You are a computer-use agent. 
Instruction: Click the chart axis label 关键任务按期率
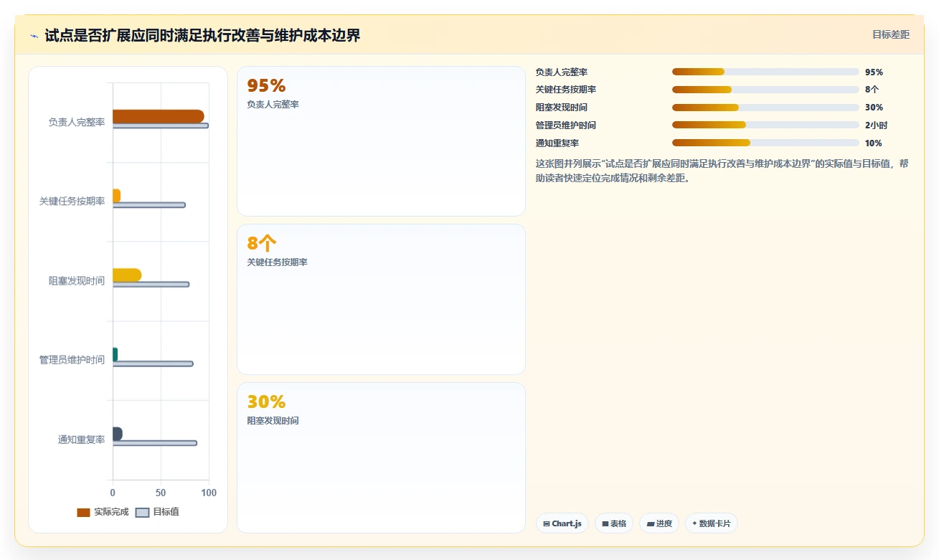(72, 201)
